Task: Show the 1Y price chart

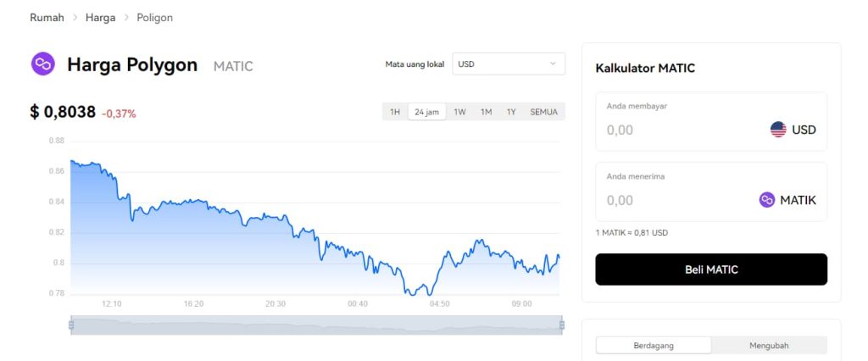Action: tap(511, 112)
